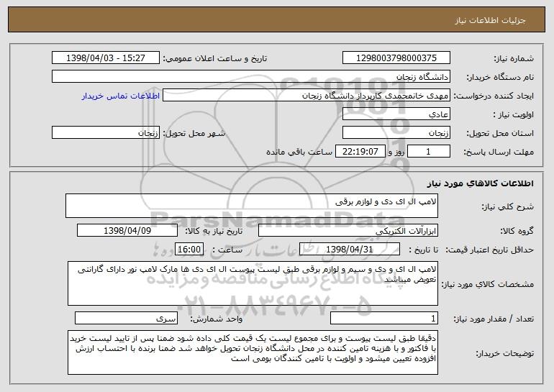The image size is (554, 392).
Task: Click the remaining time field 22:19:07
Action: pos(360,152)
